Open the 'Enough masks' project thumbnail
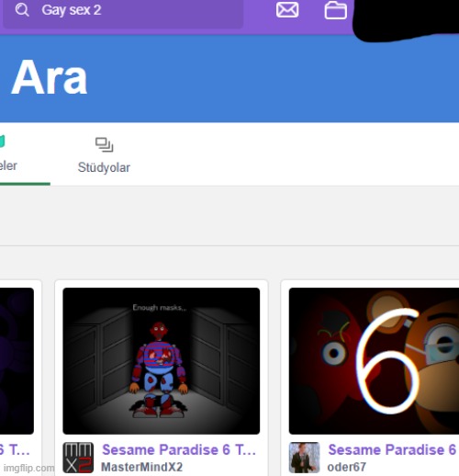The height and width of the screenshot is (476, 459). click(162, 361)
